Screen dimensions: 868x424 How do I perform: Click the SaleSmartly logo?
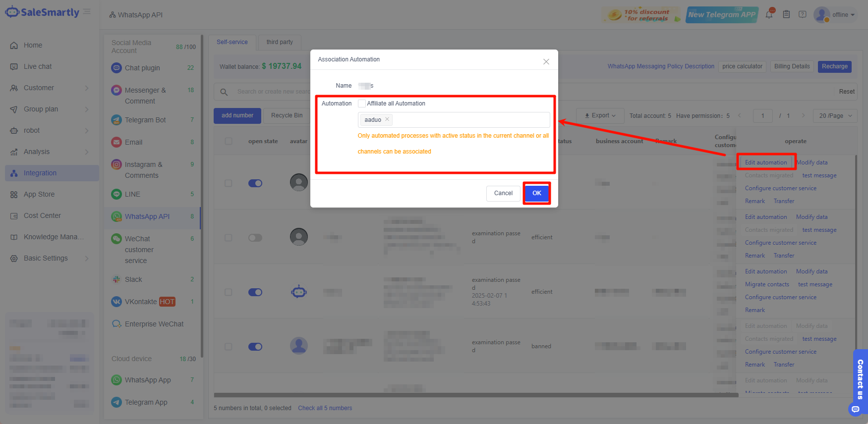click(42, 12)
